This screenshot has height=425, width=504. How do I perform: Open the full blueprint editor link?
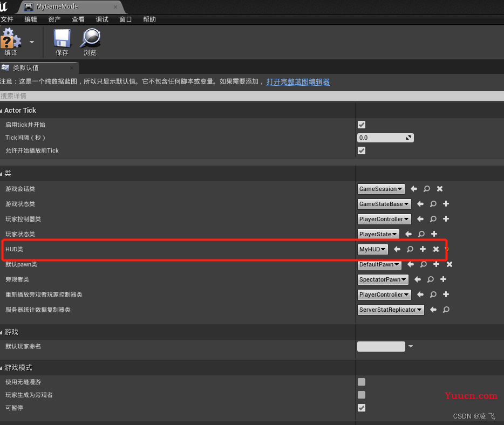298,81
